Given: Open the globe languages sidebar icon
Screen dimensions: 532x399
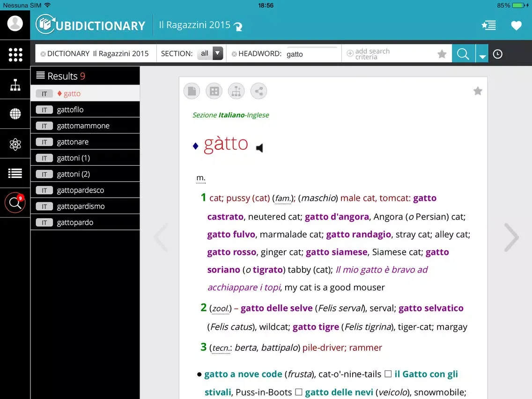Looking at the screenshot, I should [15, 114].
